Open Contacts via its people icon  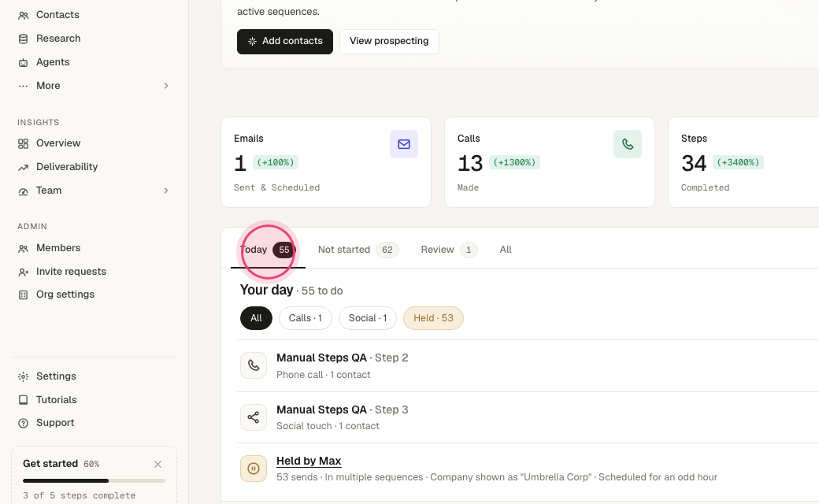(23, 15)
